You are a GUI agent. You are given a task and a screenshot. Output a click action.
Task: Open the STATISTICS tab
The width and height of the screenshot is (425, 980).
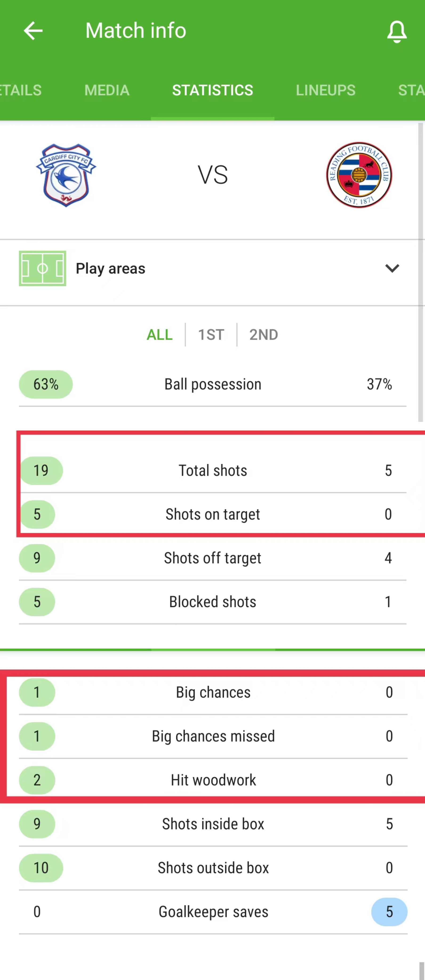(x=212, y=90)
